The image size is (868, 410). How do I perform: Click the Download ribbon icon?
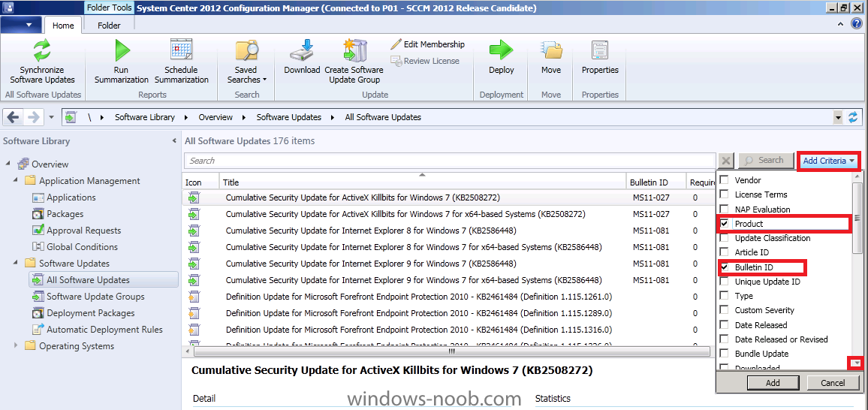point(303,50)
